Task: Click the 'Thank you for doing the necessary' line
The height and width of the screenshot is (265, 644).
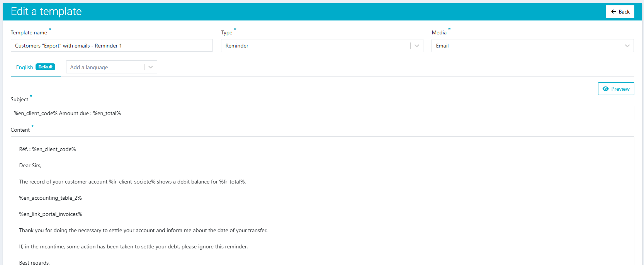Action: pos(143,230)
